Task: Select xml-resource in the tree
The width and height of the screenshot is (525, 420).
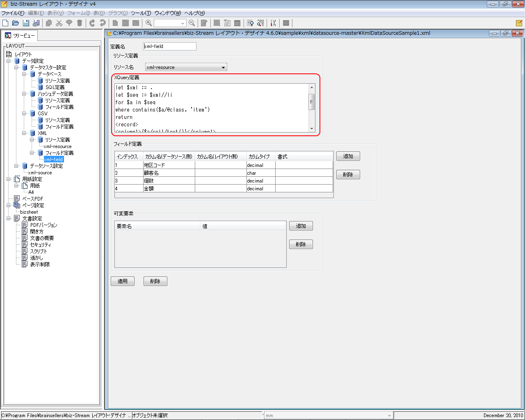Action: point(57,146)
